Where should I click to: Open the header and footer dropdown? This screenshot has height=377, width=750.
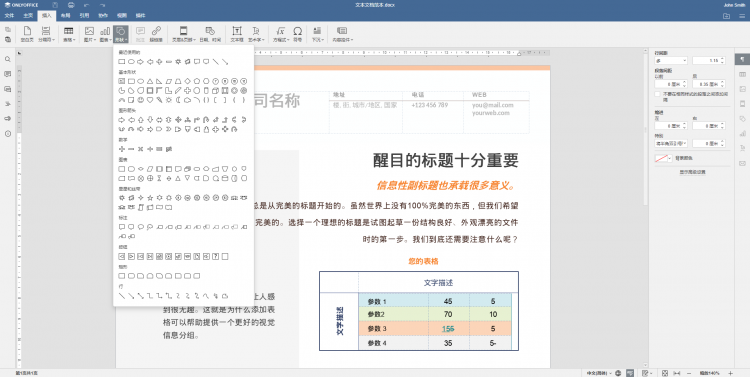click(183, 34)
